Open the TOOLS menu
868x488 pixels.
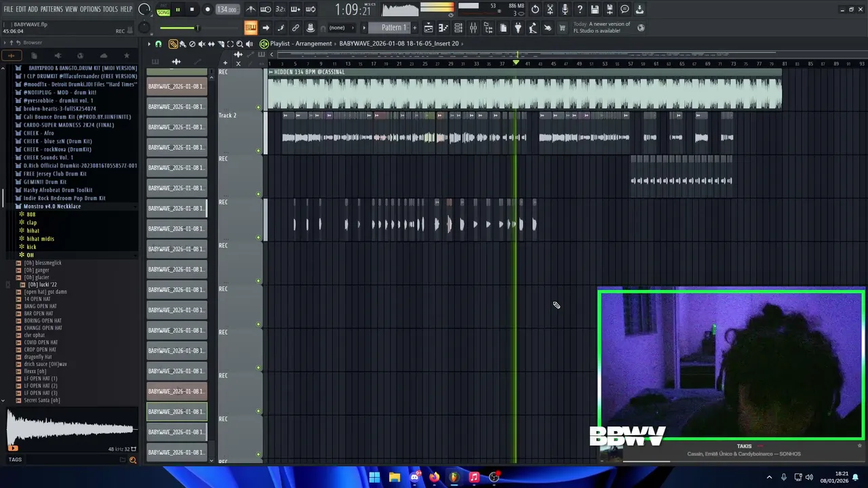pyautogui.click(x=110, y=9)
